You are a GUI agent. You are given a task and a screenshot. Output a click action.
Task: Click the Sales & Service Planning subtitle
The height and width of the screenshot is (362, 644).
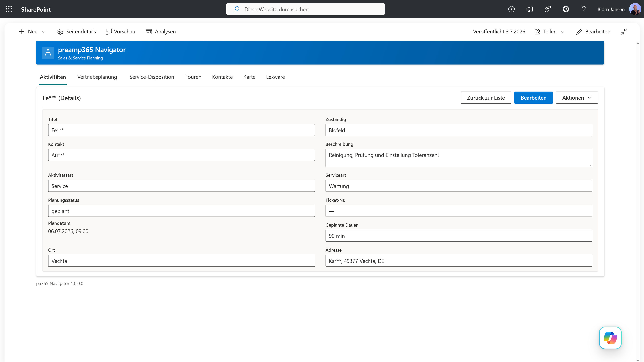[80, 58]
